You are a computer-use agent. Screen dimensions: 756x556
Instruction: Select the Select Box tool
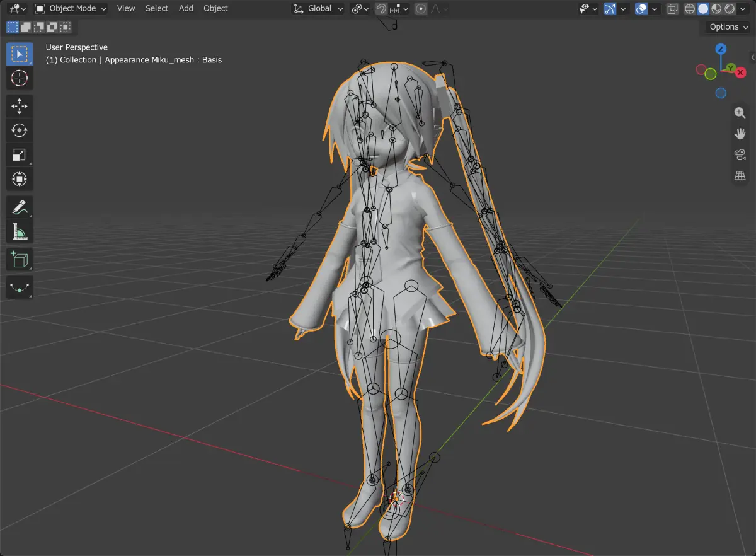20,54
